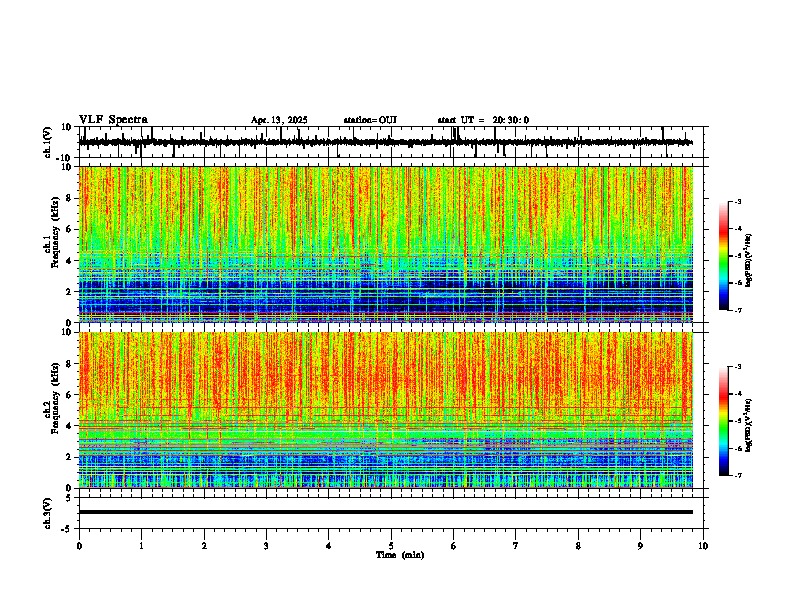Click time axis tick label '9'
The width and height of the screenshot is (792, 612).
(x=640, y=546)
